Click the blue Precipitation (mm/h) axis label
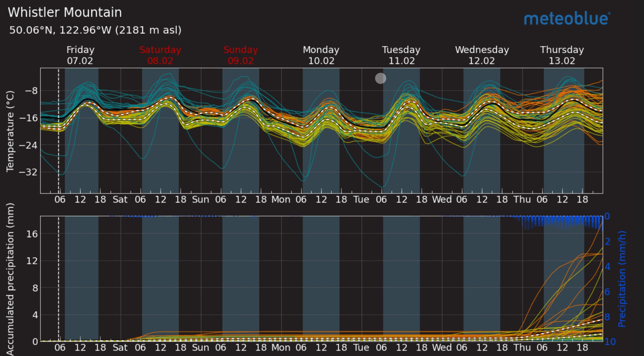 coord(622,279)
